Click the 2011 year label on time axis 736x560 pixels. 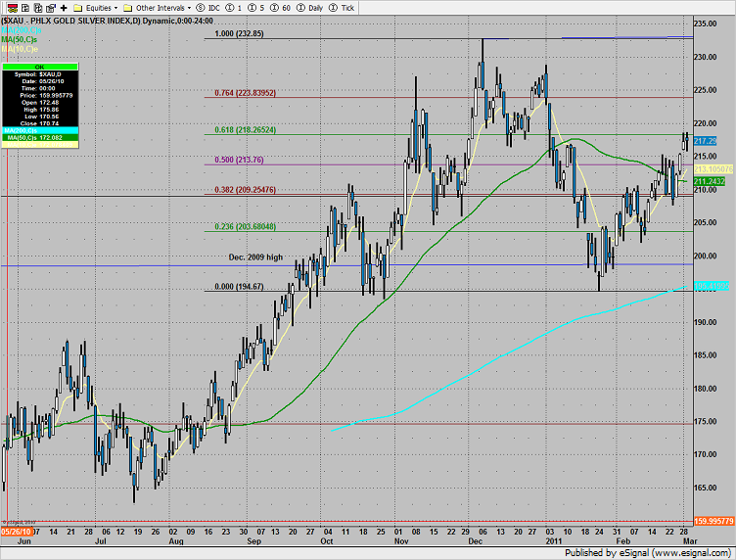(554, 541)
